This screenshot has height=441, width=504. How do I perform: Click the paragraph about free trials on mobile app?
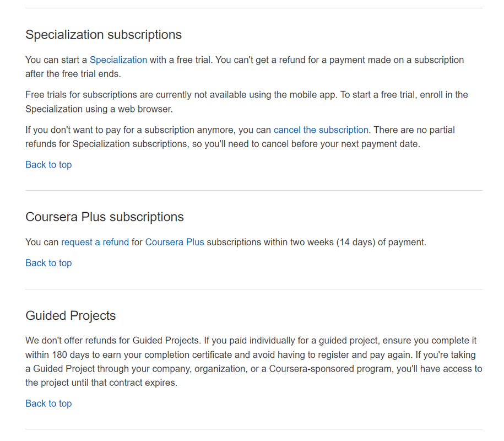[x=247, y=102]
